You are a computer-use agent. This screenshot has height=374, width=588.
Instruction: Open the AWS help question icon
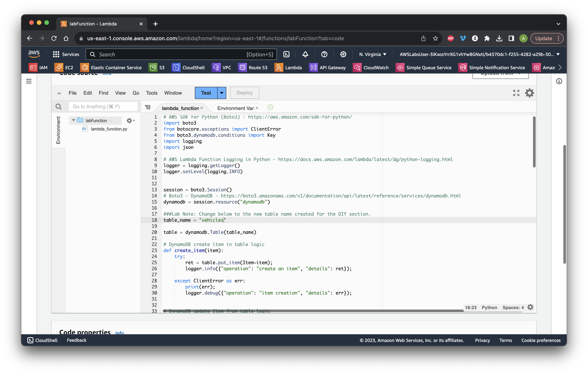(324, 54)
